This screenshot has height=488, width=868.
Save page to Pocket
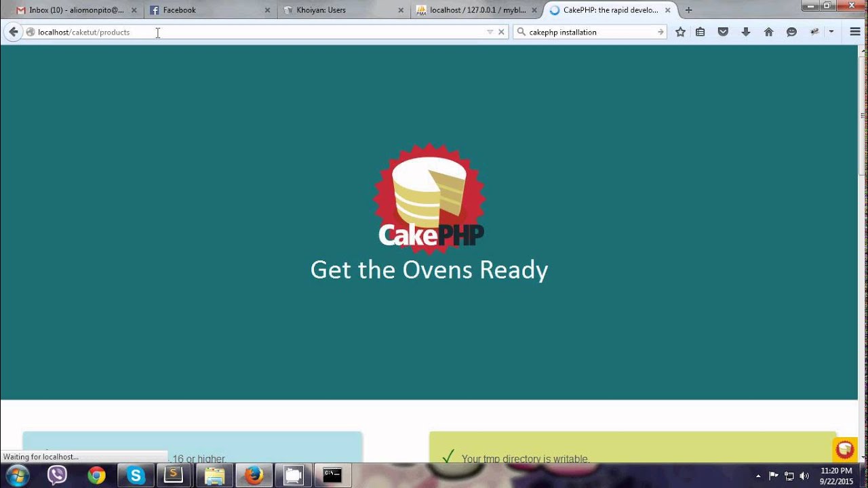(723, 32)
